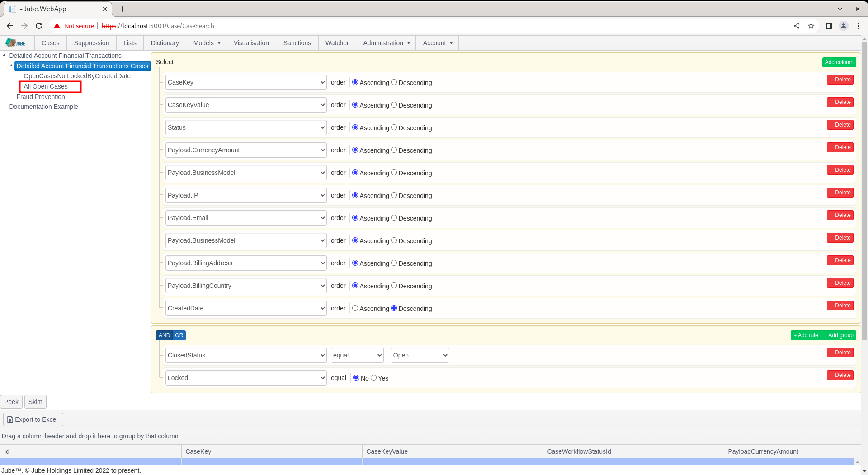Close the Jube.WebApp tab

[105, 9]
